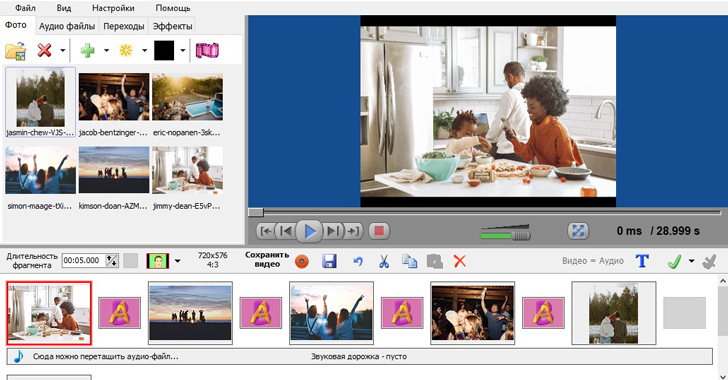Screen dimensions: 728x380
Task: Select the kitchen scene timeline clip
Action: (49, 313)
